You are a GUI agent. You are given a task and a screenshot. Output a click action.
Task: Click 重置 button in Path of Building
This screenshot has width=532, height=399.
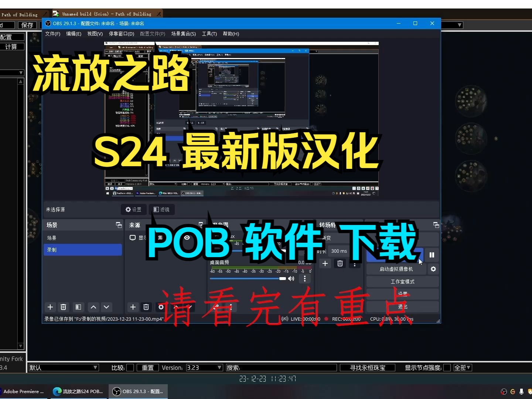tap(148, 368)
